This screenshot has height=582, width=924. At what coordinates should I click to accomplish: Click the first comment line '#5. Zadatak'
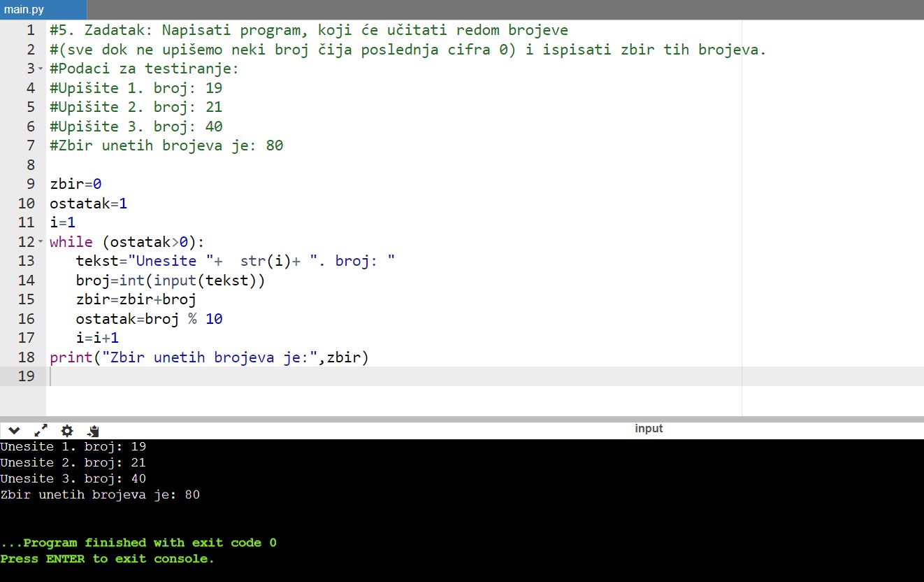308,30
